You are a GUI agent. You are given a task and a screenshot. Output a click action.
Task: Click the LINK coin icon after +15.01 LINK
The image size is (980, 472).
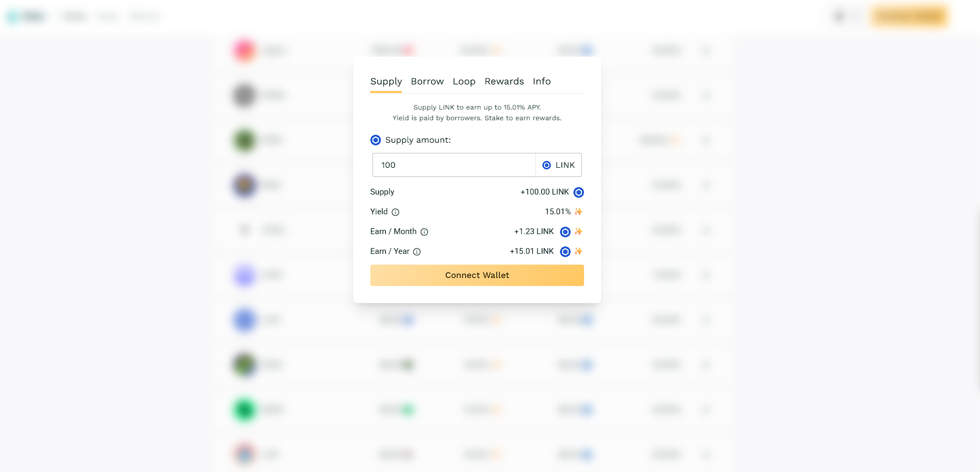click(x=565, y=252)
